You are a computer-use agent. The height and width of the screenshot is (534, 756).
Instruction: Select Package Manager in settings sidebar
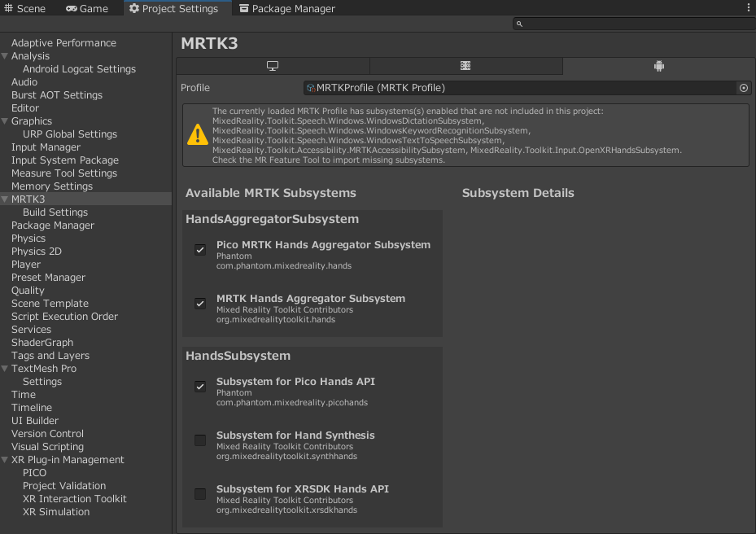pyautogui.click(x=53, y=225)
